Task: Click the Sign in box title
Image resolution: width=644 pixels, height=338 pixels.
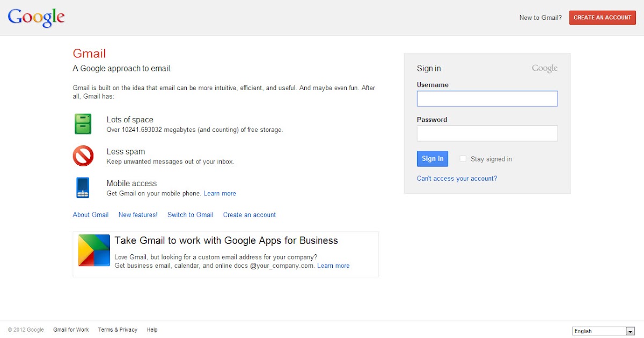Action: (x=429, y=69)
